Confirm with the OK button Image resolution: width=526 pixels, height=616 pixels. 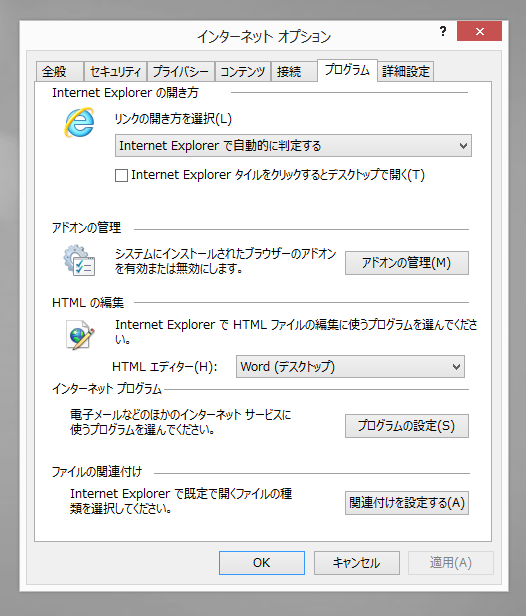262,563
